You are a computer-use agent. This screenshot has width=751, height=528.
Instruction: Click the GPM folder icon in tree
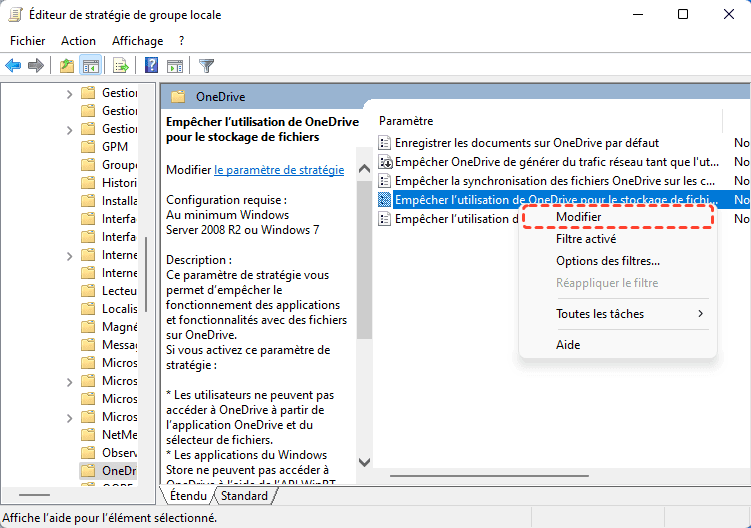(88, 147)
